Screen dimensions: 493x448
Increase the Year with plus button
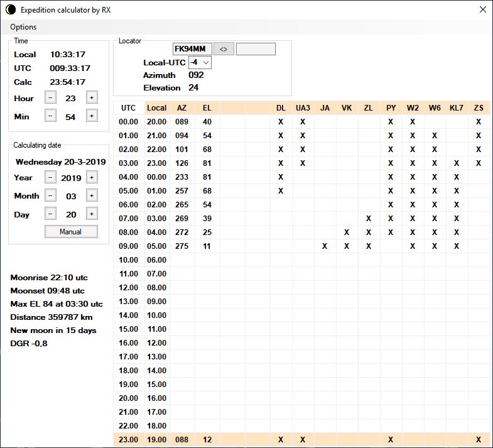[x=91, y=178]
